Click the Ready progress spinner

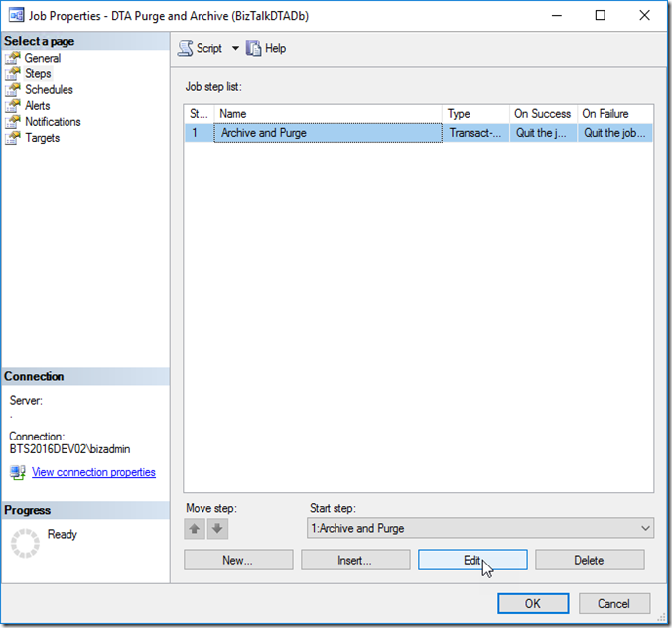tap(25, 544)
